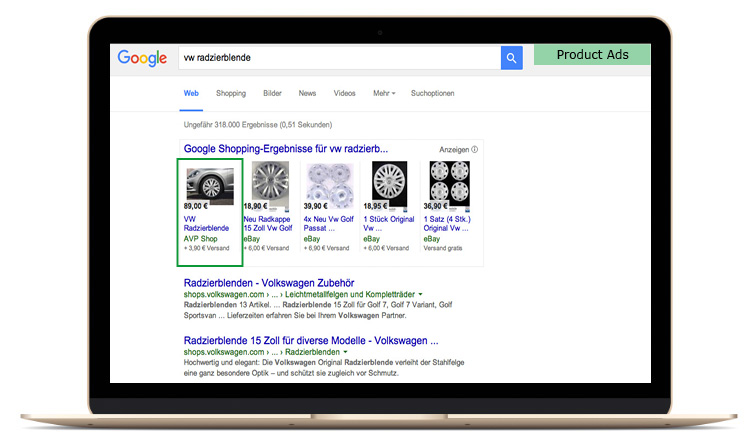The height and width of the screenshot is (435, 750).
Task: Click + 6,90 € Versand shipping text
Action: click(x=327, y=248)
